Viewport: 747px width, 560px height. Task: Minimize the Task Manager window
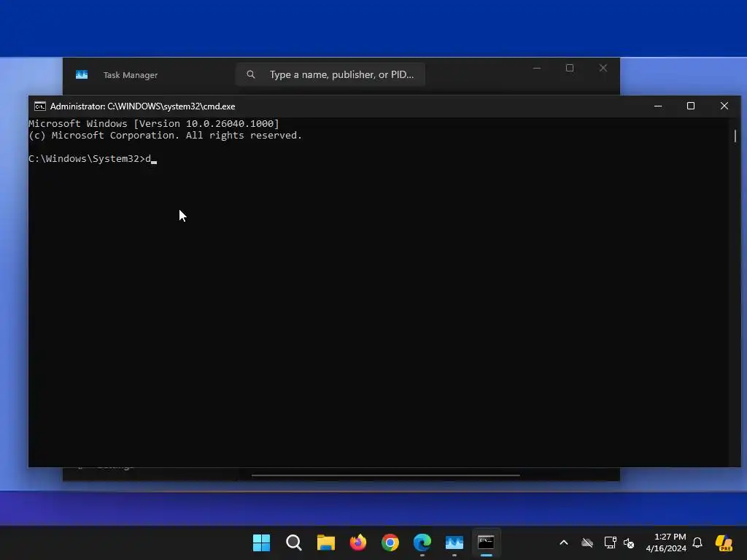tap(536, 68)
